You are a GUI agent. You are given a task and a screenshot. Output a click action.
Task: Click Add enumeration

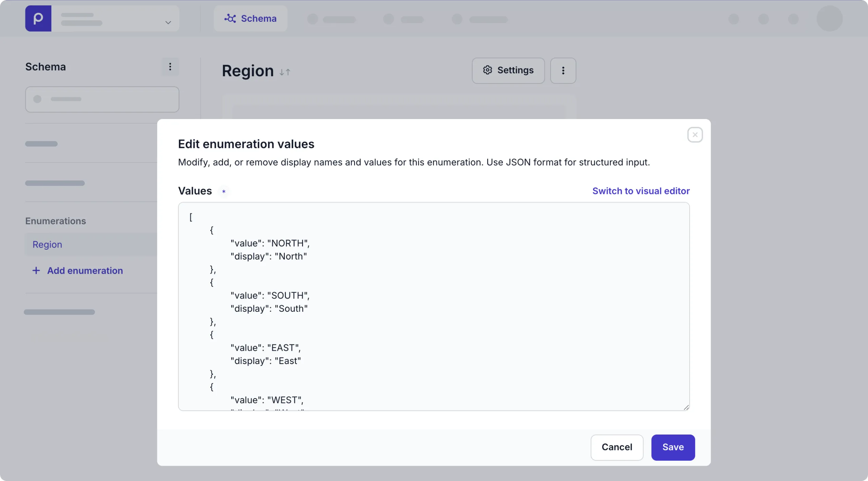coord(78,270)
